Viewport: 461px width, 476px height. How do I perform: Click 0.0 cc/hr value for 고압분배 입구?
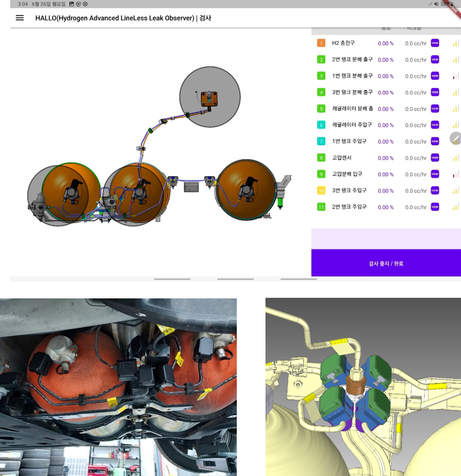(x=416, y=174)
